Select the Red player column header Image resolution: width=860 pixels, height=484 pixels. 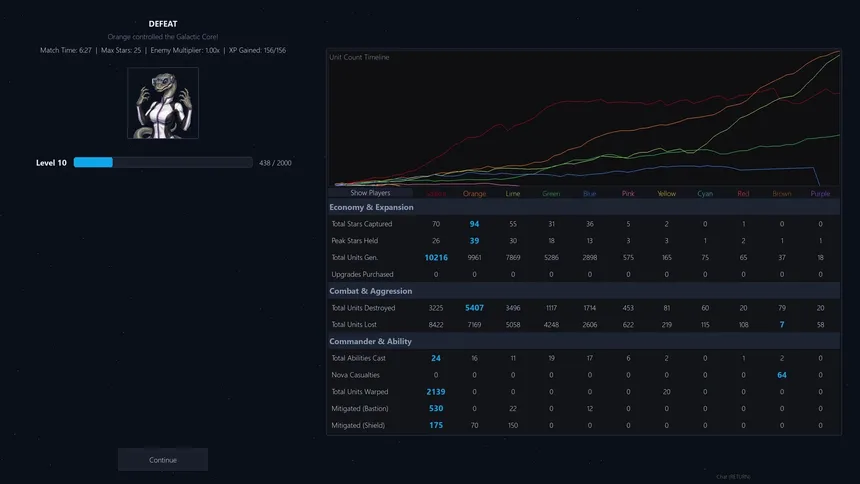click(x=743, y=194)
